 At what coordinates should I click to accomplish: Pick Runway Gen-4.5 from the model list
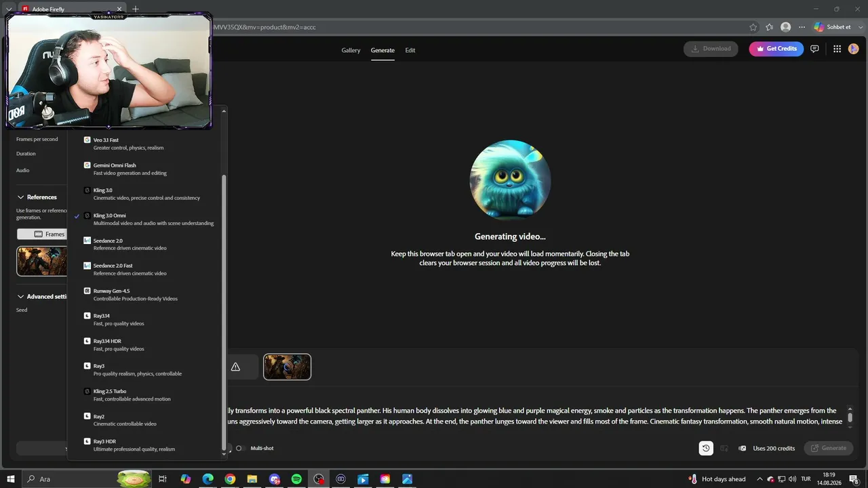click(x=145, y=294)
